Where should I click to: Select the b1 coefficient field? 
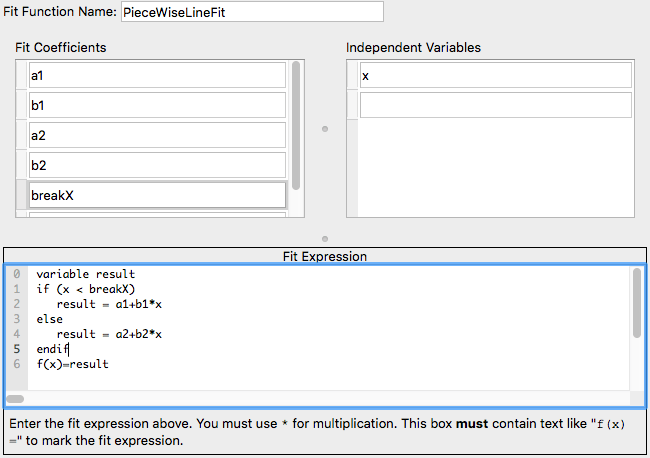158,106
